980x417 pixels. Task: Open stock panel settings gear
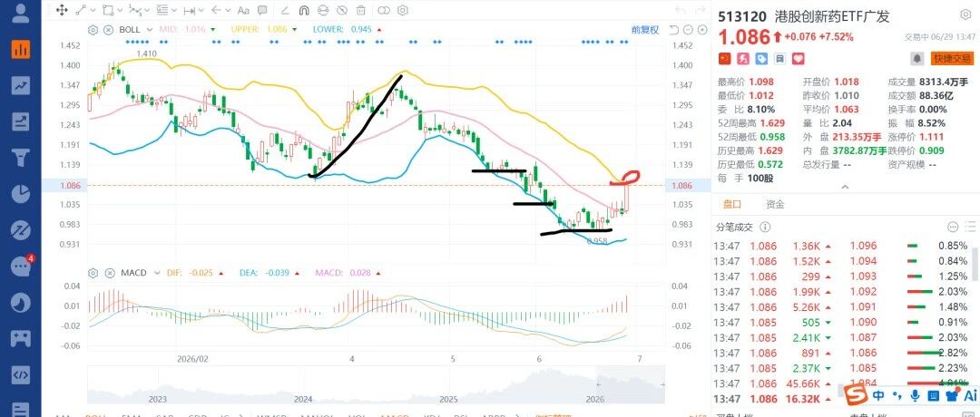(965, 15)
